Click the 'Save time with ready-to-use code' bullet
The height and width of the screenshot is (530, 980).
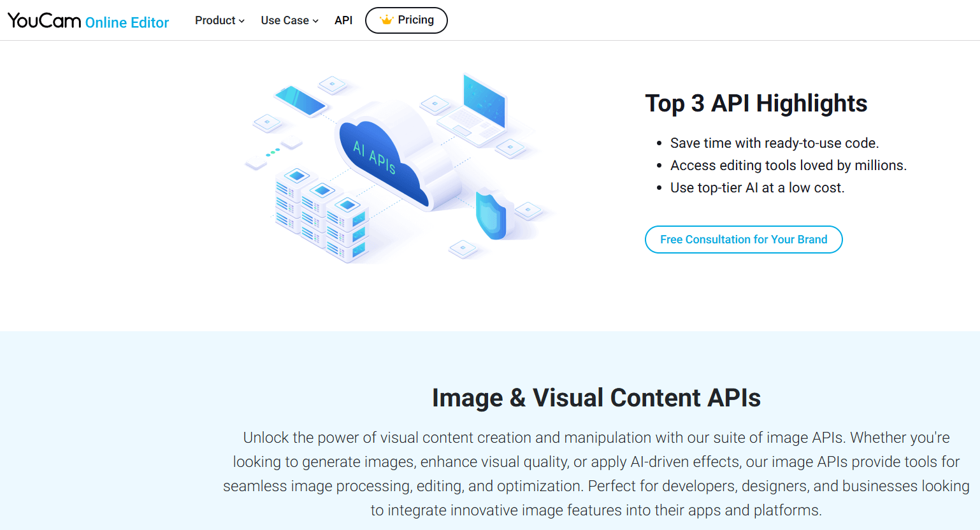(774, 143)
